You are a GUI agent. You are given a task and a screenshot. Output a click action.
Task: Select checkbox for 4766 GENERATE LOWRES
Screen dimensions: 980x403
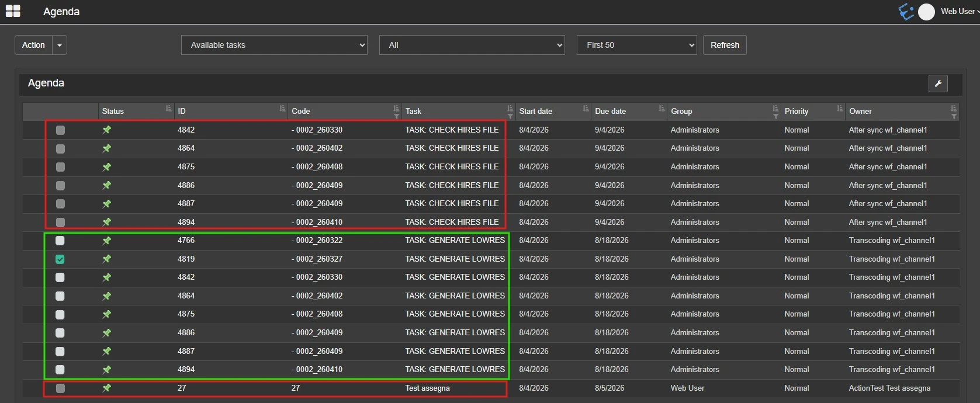60,241
